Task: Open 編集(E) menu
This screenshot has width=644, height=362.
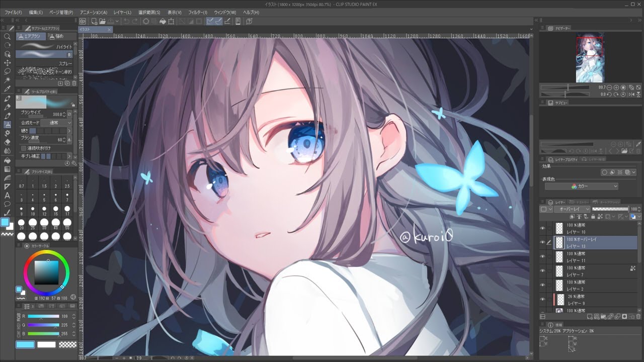Action: tap(36, 12)
